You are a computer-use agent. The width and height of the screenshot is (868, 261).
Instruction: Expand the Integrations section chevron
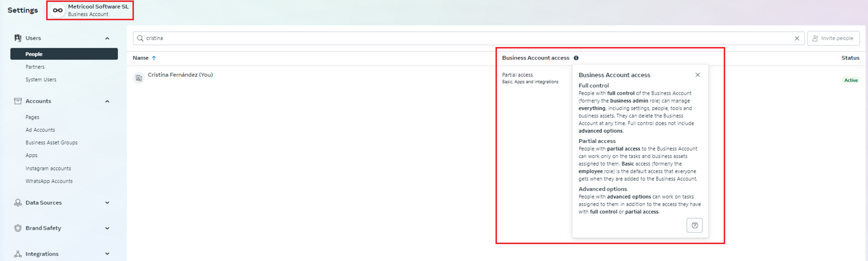107,253
